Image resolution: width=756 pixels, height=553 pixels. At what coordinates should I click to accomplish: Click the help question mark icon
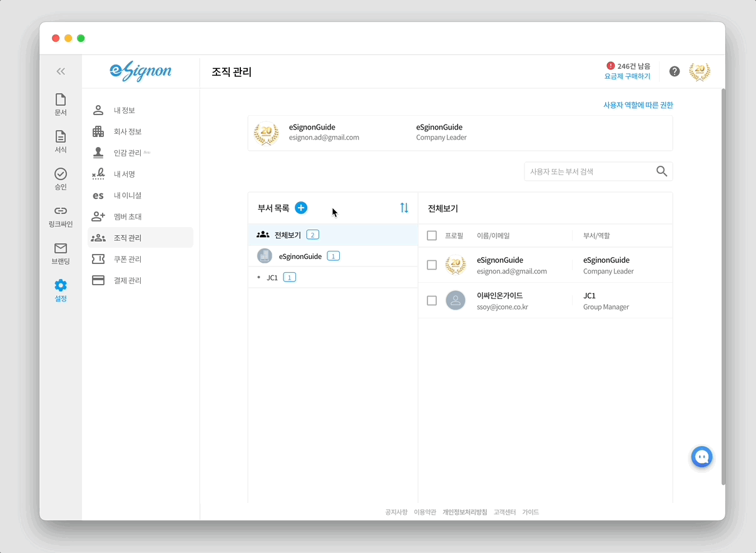click(x=675, y=71)
